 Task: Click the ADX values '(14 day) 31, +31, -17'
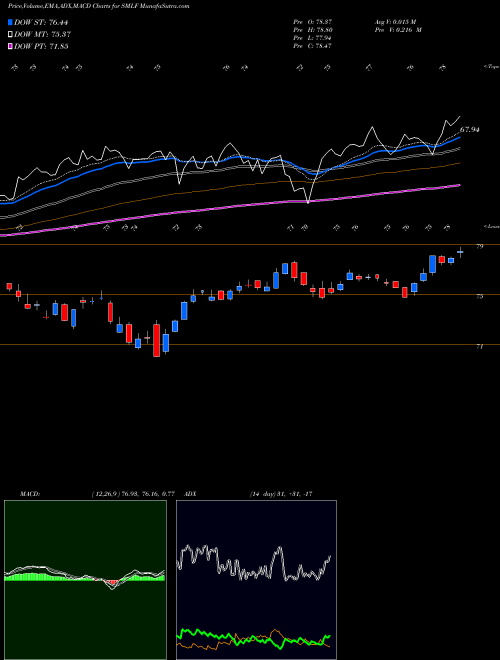pyautogui.click(x=281, y=494)
